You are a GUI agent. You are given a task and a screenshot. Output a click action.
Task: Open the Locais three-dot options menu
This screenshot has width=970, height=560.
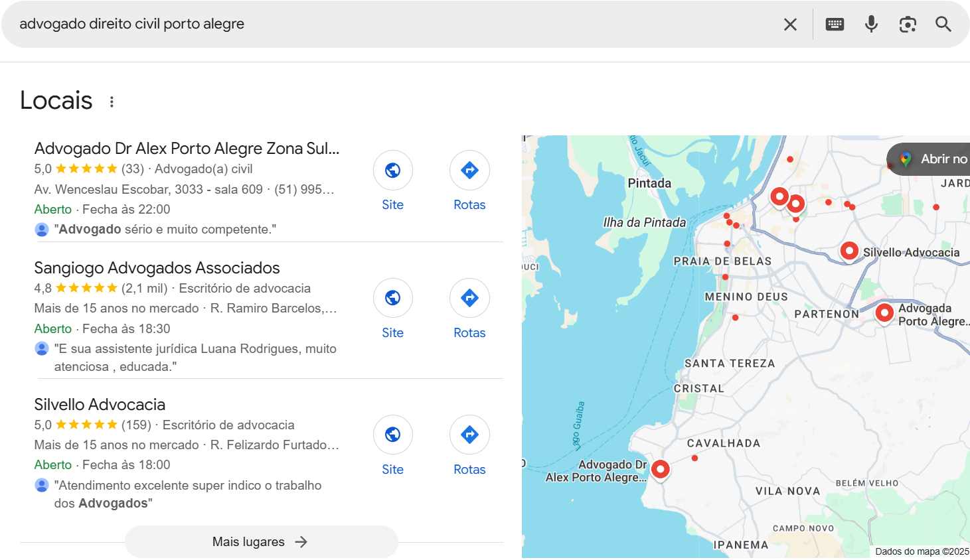coord(112,102)
